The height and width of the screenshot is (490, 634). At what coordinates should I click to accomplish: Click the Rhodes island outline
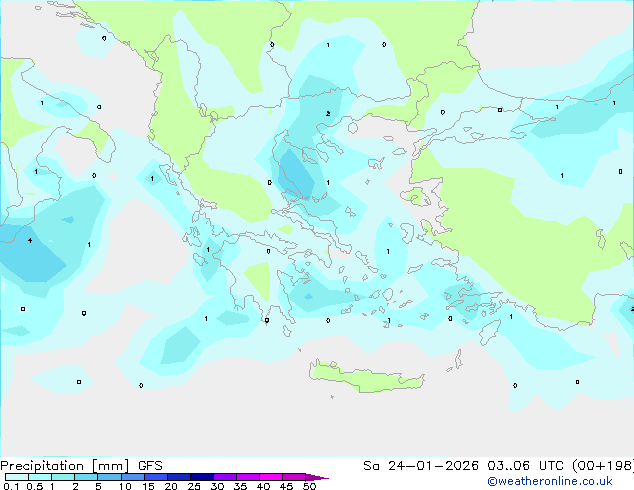(x=490, y=333)
